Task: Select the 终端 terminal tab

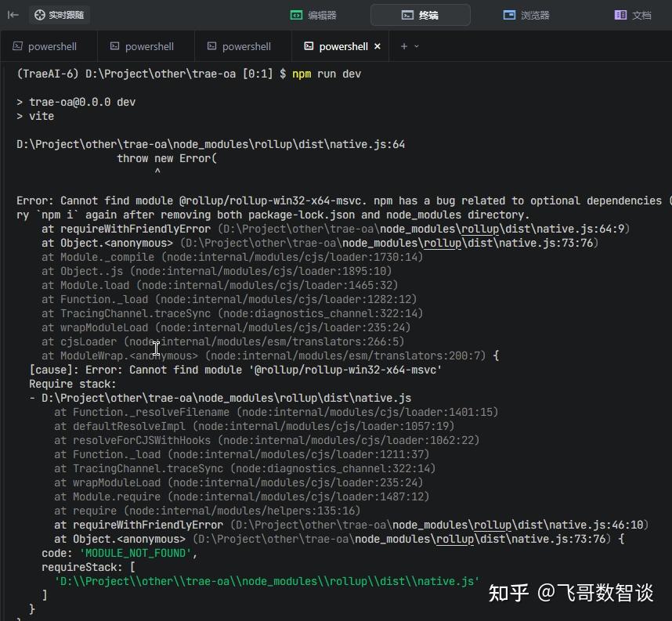Action: click(420, 16)
